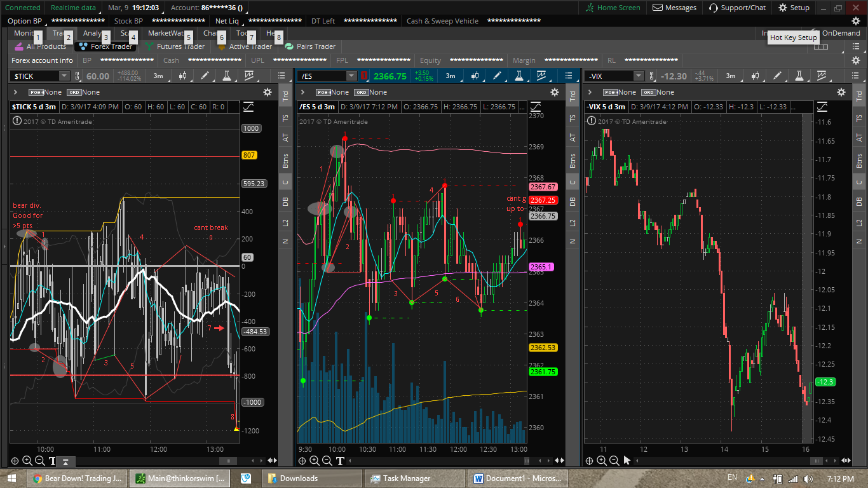Open the Futures Trader sub-tab
The width and height of the screenshot is (868, 488).
175,46
